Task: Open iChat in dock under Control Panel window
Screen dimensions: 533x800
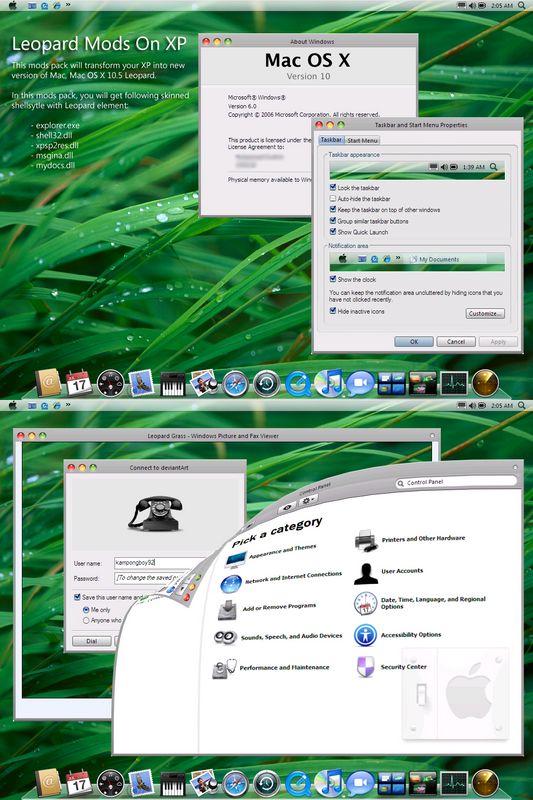Action: coord(360,783)
